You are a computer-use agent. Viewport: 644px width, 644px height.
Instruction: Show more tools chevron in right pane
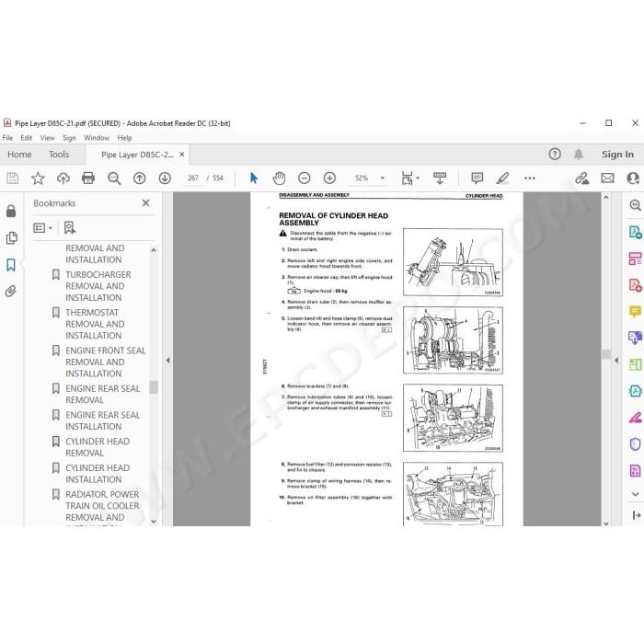tap(635, 494)
